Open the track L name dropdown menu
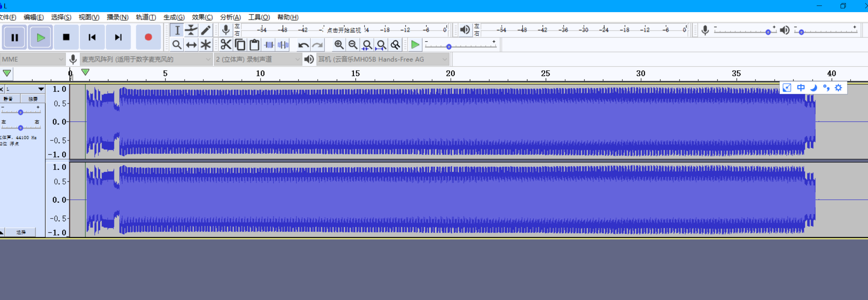Image resolution: width=868 pixels, height=300 pixels. point(25,89)
